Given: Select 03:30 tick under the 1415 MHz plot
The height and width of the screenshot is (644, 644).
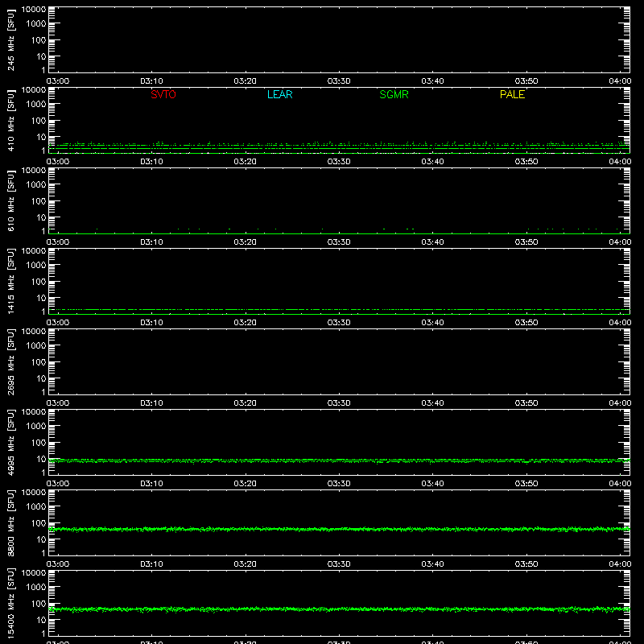Looking at the screenshot, I should tap(339, 323).
